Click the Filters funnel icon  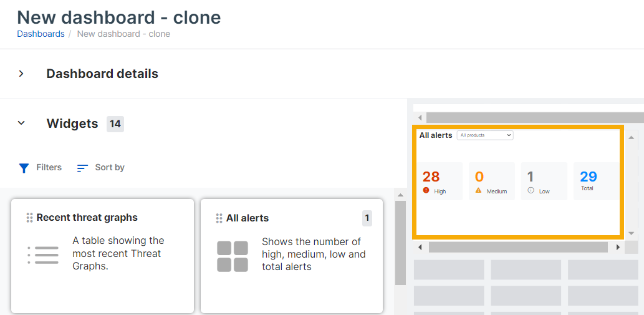pos(24,168)
